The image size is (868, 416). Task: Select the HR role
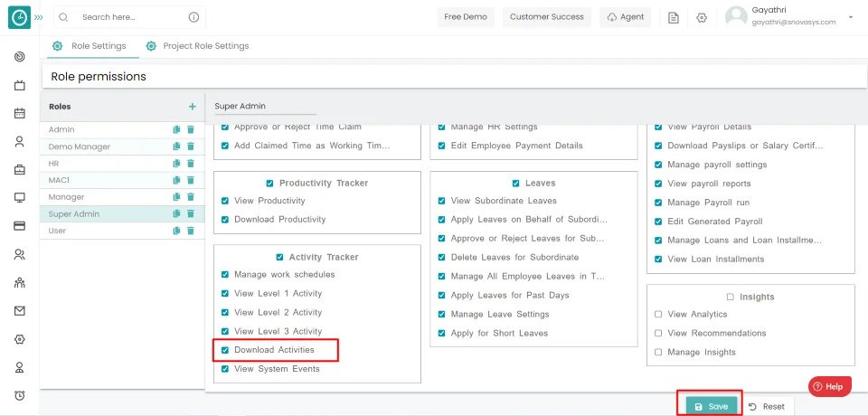point(122,164)
